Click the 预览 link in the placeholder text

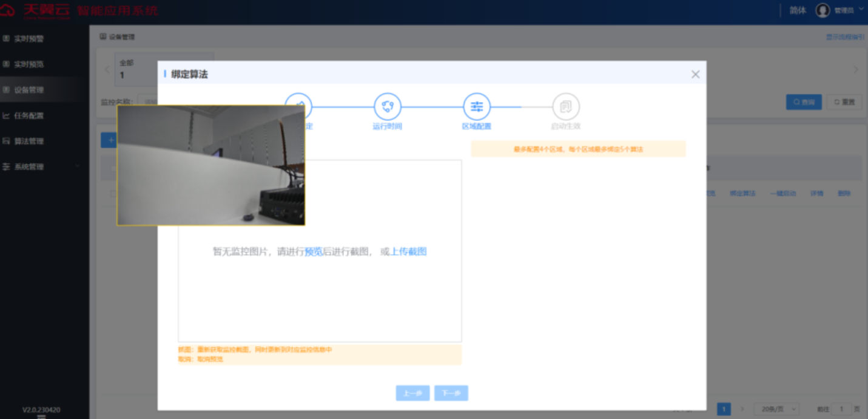(x=314, y=251)
